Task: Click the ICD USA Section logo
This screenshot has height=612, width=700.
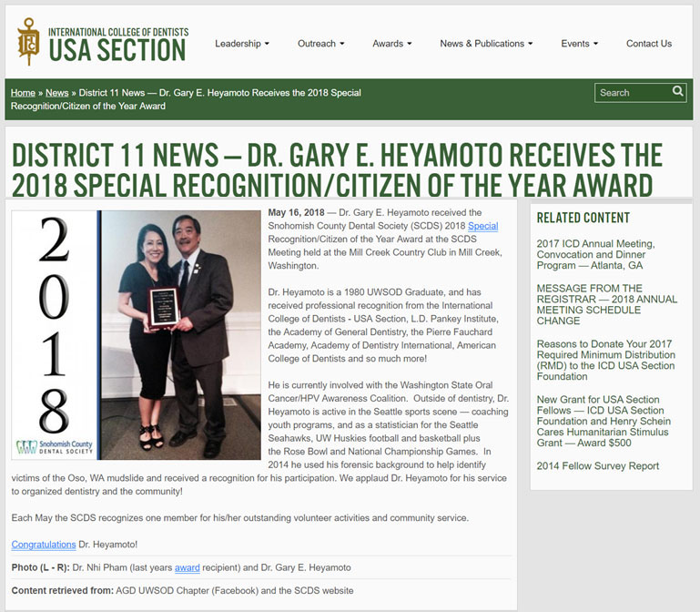Action: [x=102, y=41]
